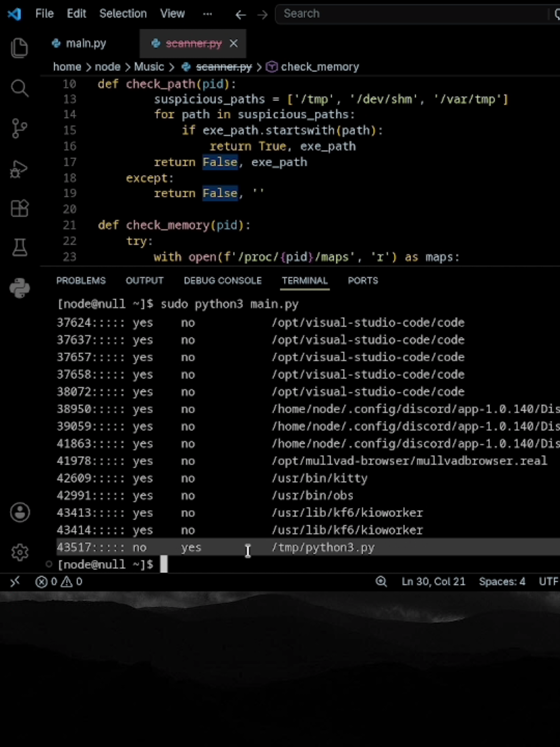Open the File menu
This screenshot has height=747, width=560.
[44, 14]
